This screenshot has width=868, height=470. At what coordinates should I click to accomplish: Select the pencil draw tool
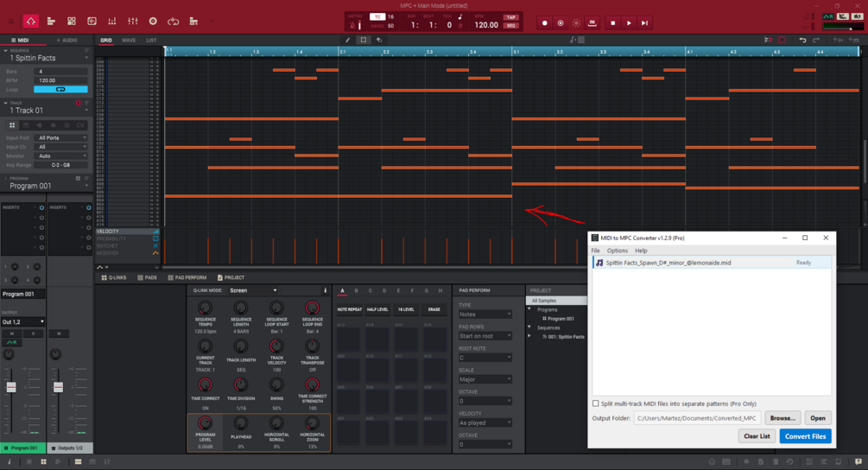348,40
